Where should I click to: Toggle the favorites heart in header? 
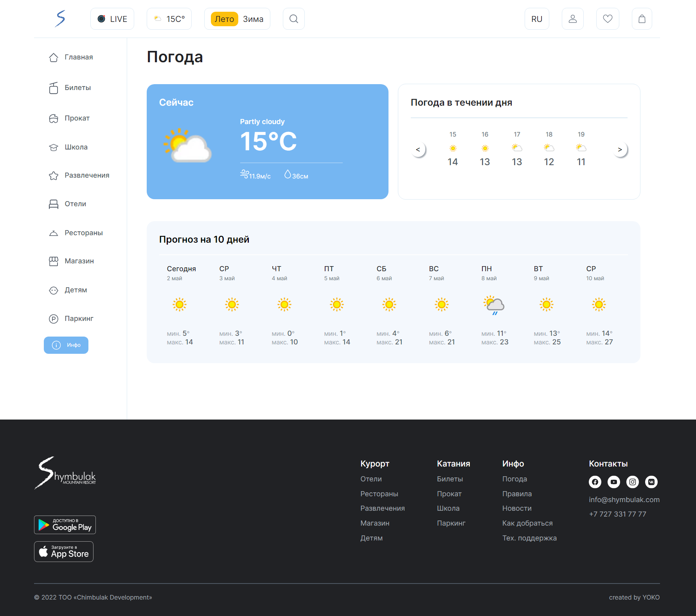pos(607,18)
